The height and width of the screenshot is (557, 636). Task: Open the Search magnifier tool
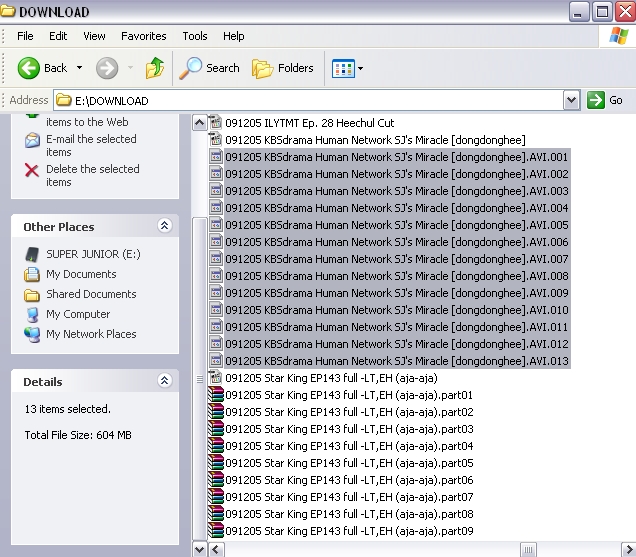click(x=210, y=68)
